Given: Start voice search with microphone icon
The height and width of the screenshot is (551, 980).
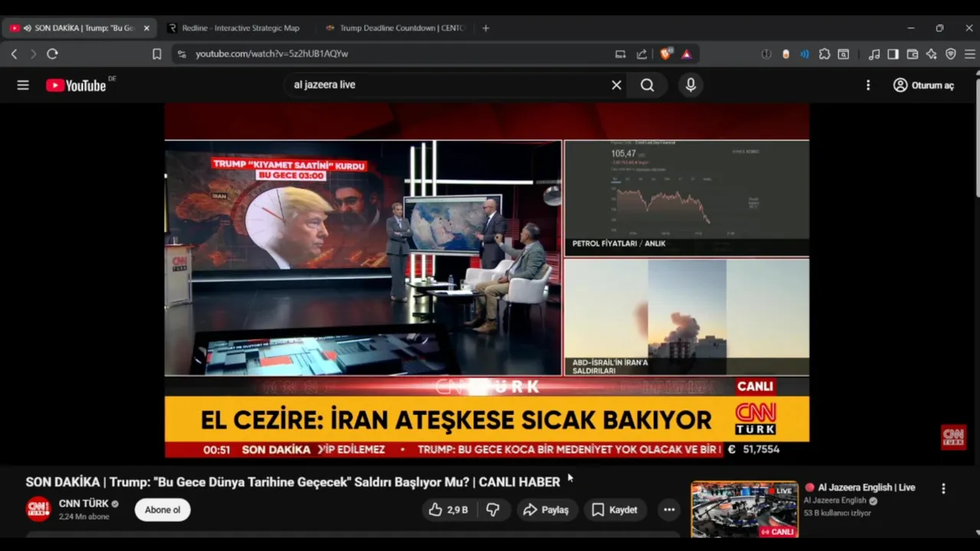Looking at the screenshot, I should coord(691,85).
